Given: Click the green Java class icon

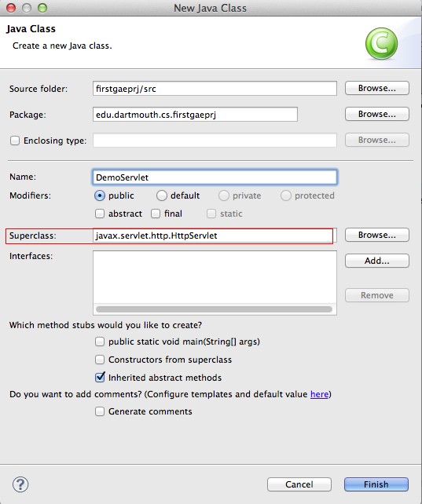Looking at the screenshot, I should [381, 44].
